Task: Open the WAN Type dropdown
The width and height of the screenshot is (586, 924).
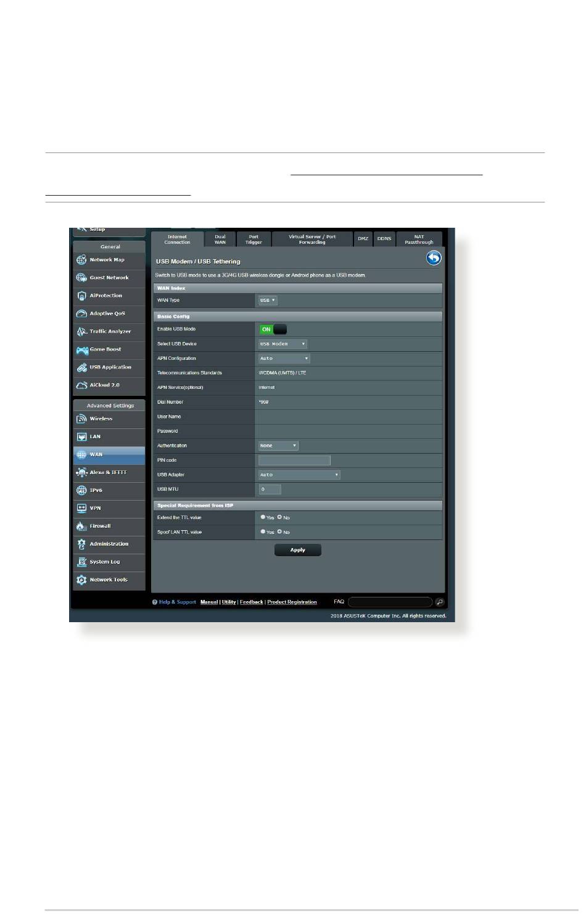Action: tap(268, 300)
